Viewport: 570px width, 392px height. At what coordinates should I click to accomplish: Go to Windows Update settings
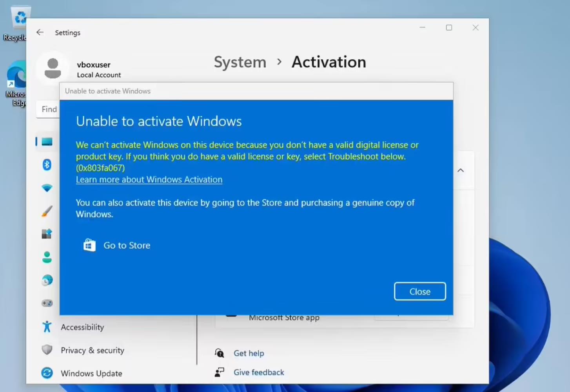point(91,373)
